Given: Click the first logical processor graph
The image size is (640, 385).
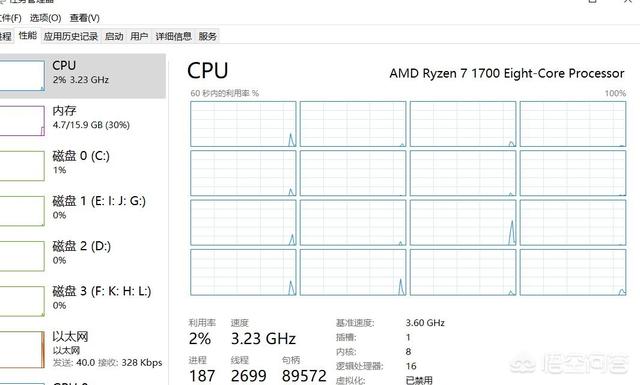Looking at the screenshot, I should 243,124.
